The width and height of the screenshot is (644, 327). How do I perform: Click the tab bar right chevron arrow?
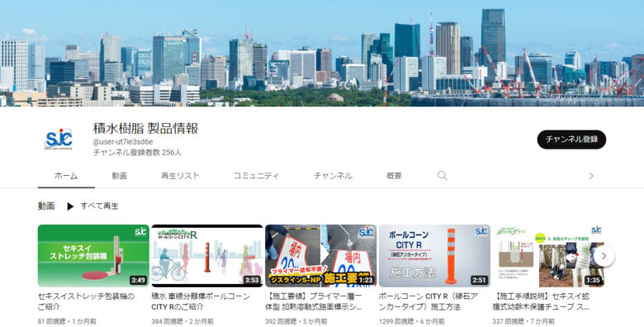(x=591, y=176)
